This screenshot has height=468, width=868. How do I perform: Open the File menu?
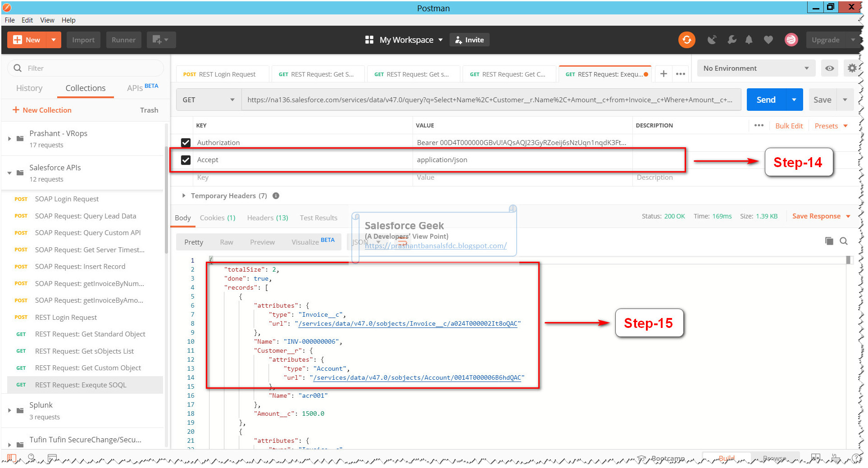[10, 20]
